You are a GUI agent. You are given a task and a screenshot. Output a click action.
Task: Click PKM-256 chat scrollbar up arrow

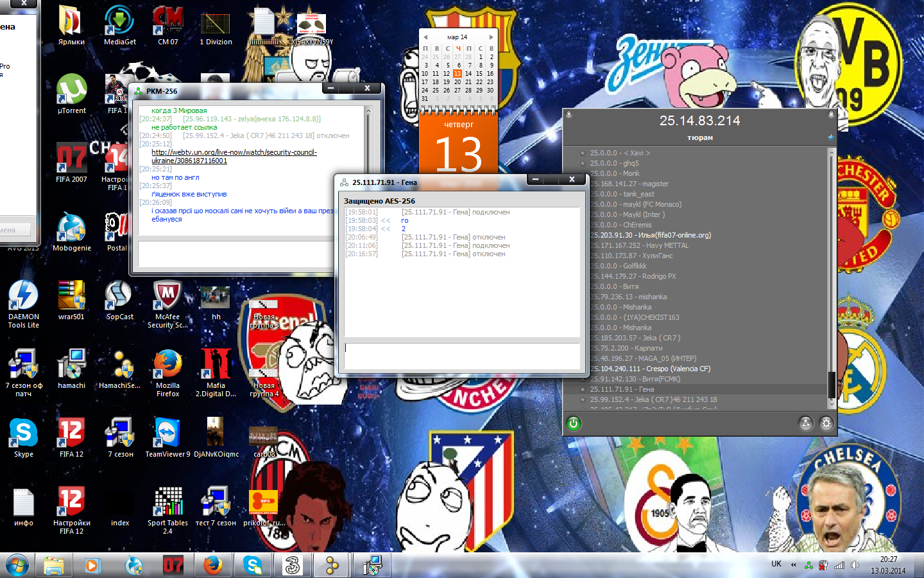tap(368, 111)
